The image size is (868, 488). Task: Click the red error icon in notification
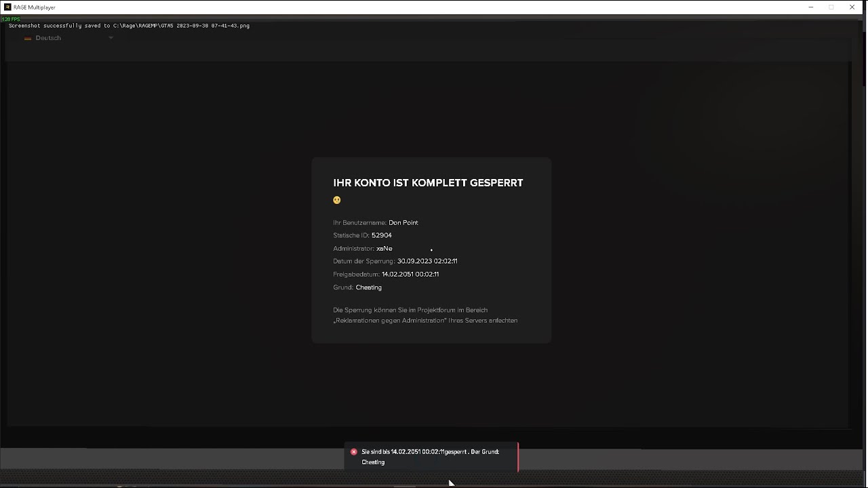[x=354, y=451]
